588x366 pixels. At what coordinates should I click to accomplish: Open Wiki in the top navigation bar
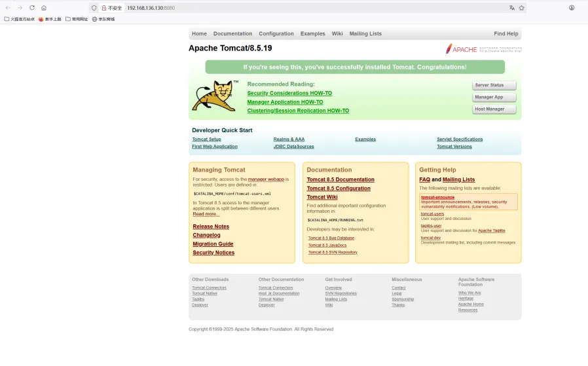pyautogui.click(x=337, y=34)
